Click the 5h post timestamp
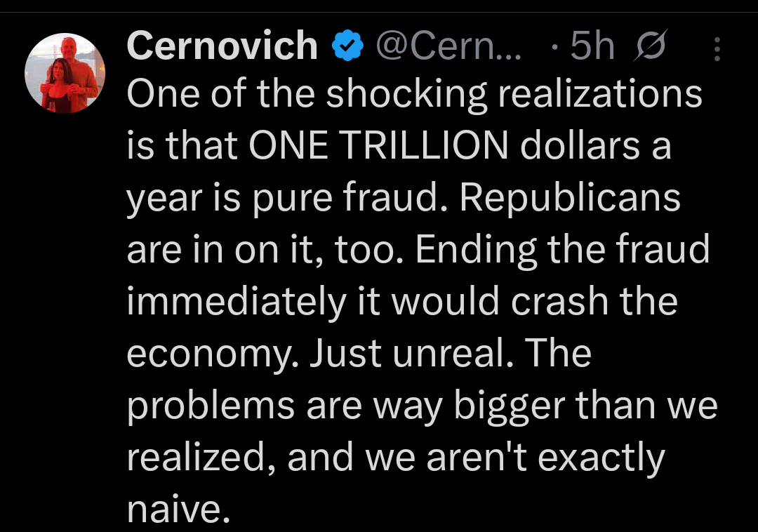The image size is (758, 532). click(x=590, y=47)
